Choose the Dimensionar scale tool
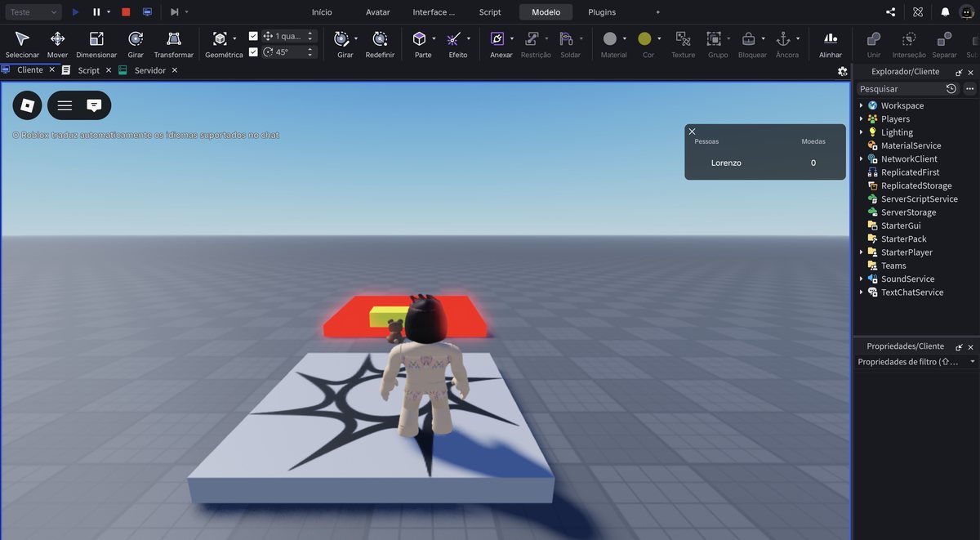 tap(96, 44)
